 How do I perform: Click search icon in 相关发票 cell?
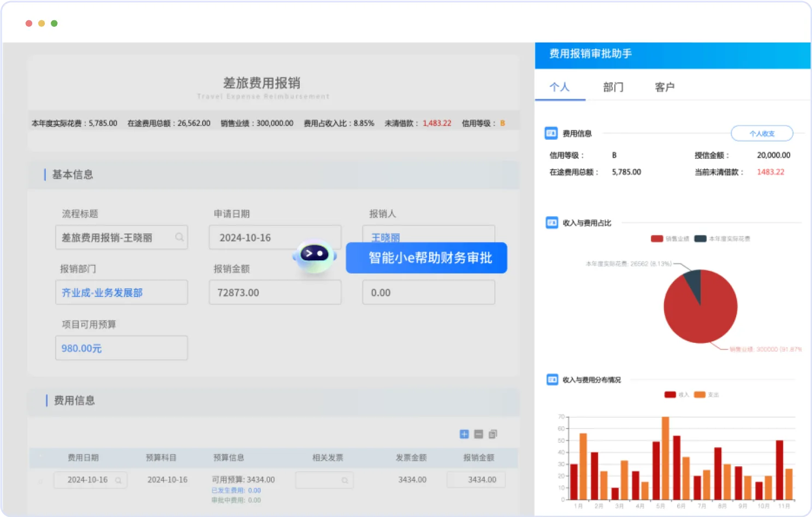345,480
